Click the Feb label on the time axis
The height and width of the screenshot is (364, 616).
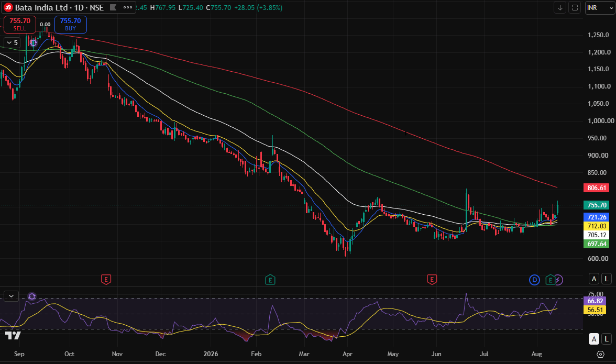tap(256, 354)
